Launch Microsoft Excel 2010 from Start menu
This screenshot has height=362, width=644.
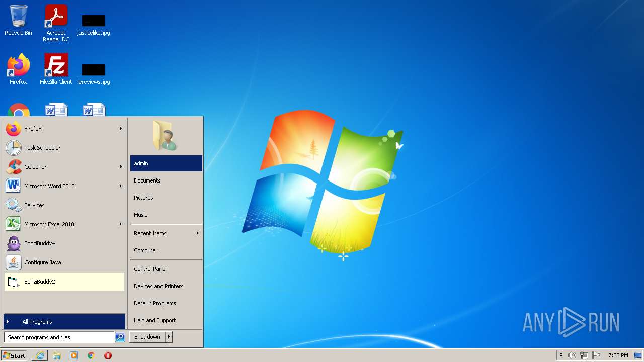64,224
